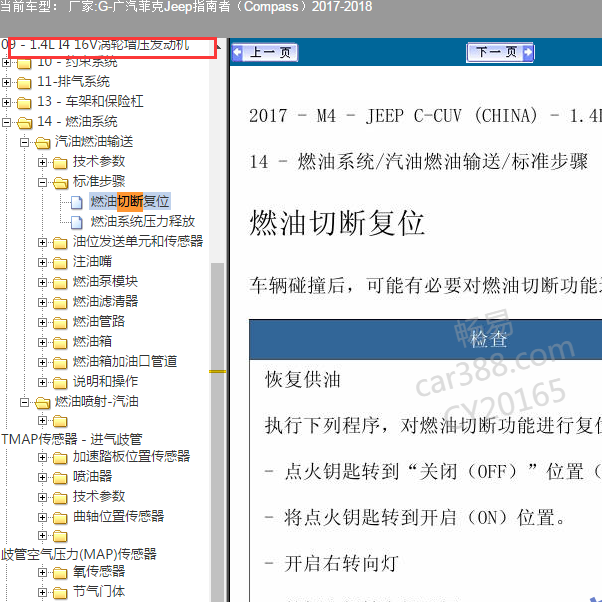Click the tree panel vertical scrollbar thumb
Image resolution: width=602 pixels, height=602 pixels.
218,430
